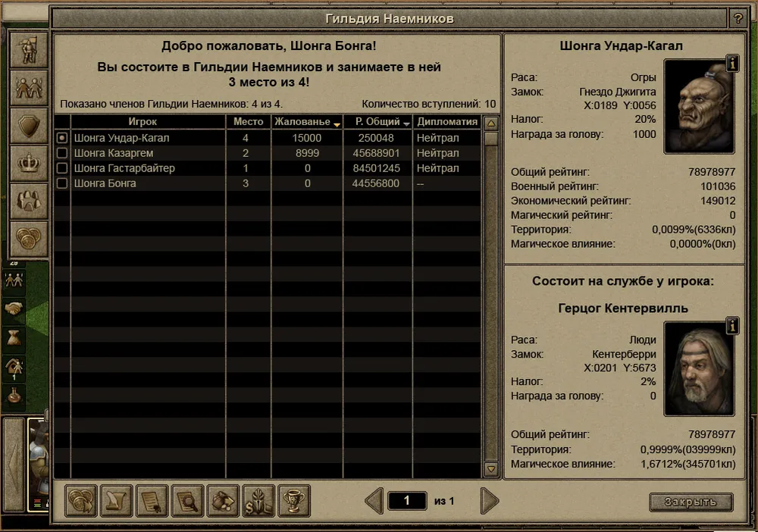Click Нейтрал in Шонга Казаргем row

[x=438, y=153]
